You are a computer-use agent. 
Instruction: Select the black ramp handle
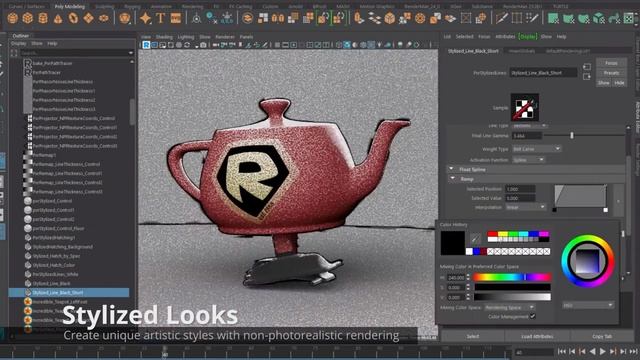coord(554,210)
